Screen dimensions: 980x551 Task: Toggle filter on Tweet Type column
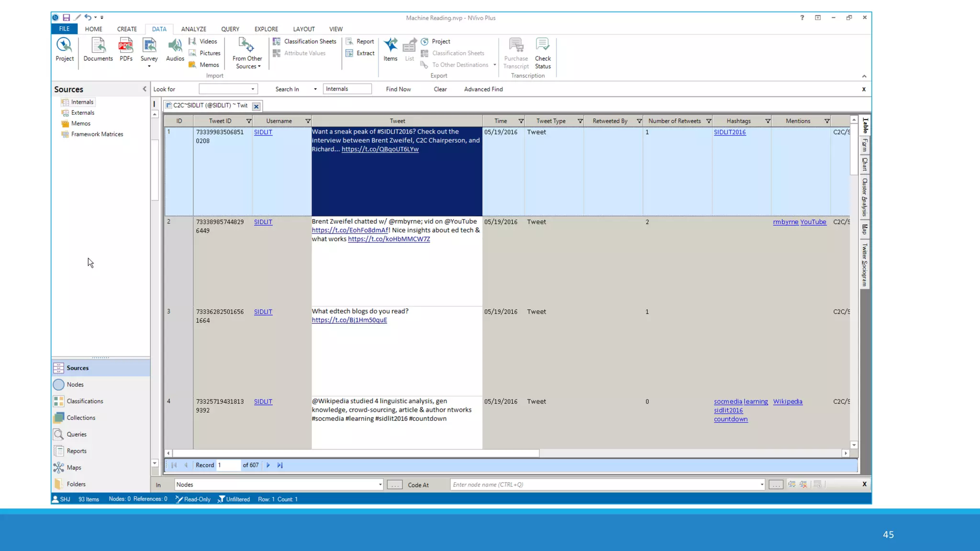pyautogui.click(x=580, y=121)
